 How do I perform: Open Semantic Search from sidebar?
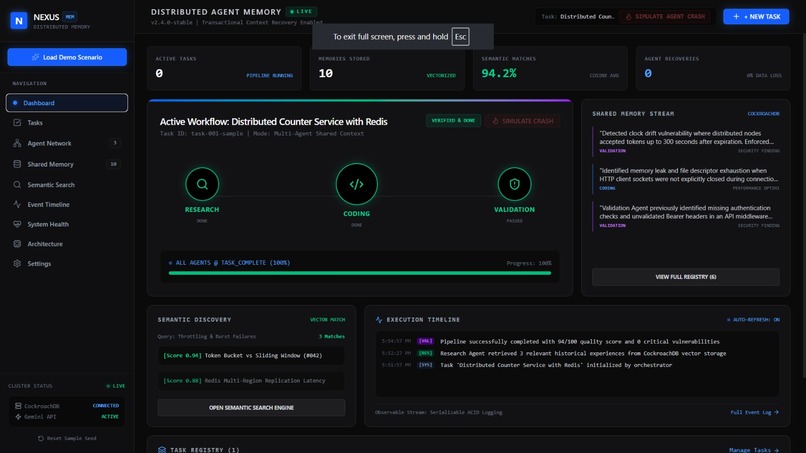pyautogui.click(x=67, y=185)
